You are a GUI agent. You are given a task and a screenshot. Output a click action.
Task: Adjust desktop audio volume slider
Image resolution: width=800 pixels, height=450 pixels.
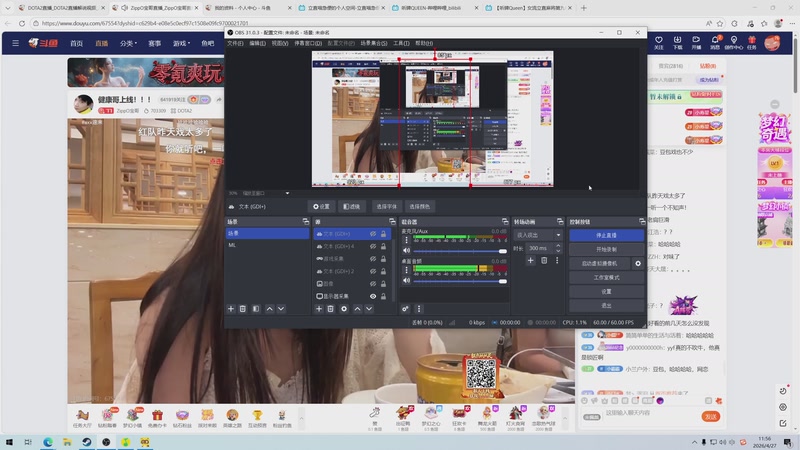[460, 281]
